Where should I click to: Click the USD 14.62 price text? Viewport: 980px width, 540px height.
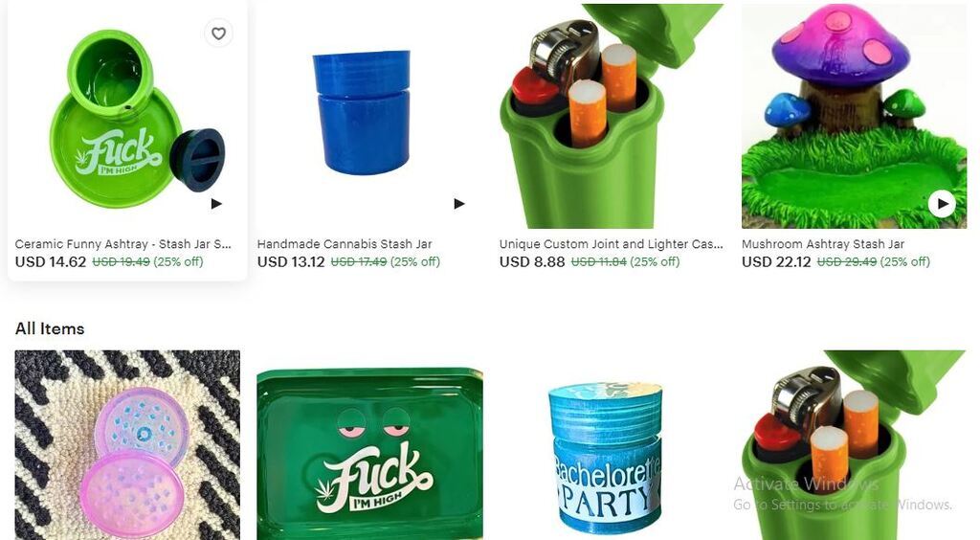[51, 262]
